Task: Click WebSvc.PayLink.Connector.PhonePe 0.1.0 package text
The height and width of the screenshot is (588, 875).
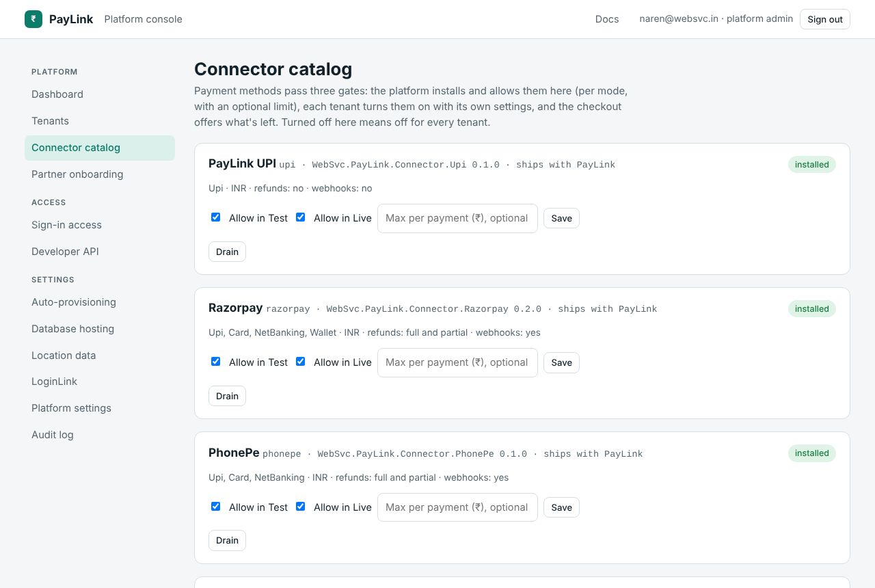Action: tap(422, 454)
